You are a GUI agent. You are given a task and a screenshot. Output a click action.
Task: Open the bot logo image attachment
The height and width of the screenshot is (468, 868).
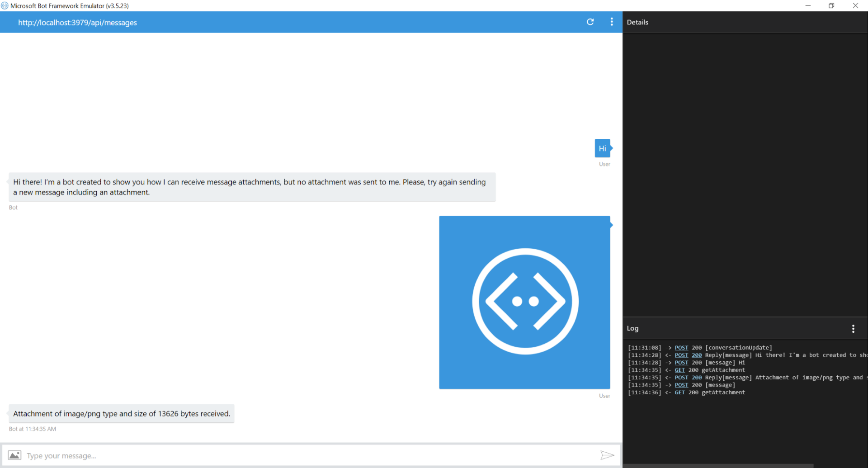pyautogui.click(x=524, y=302)
